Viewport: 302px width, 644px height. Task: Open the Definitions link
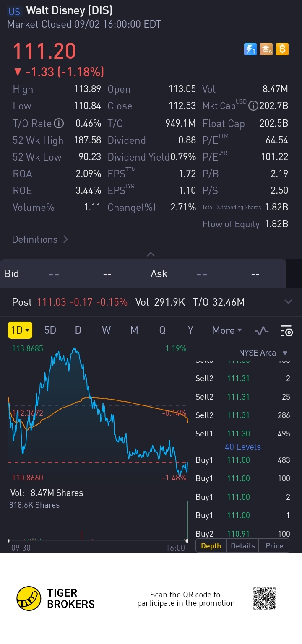pos(40,239)
